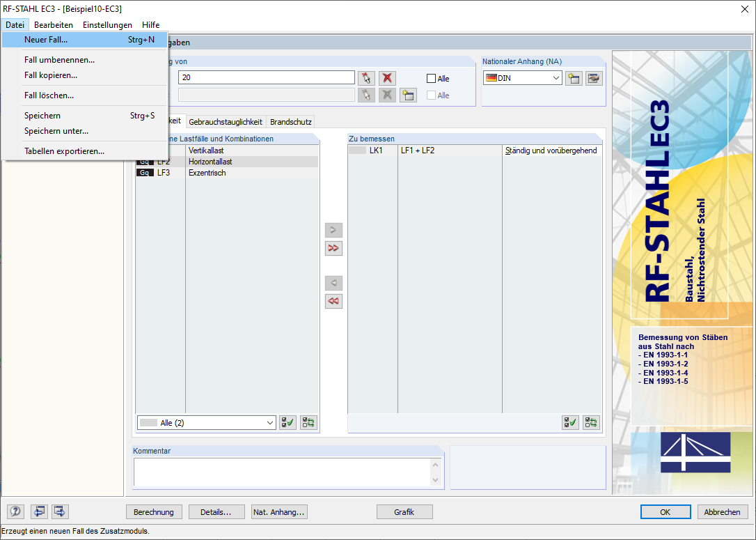Confirm with the OK button

tap(666, 512)
